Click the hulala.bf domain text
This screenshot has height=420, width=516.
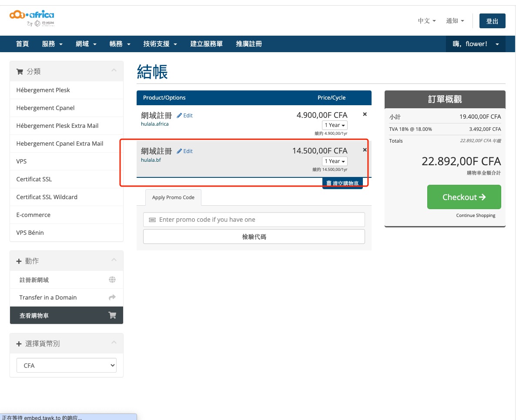coord(151,160)
